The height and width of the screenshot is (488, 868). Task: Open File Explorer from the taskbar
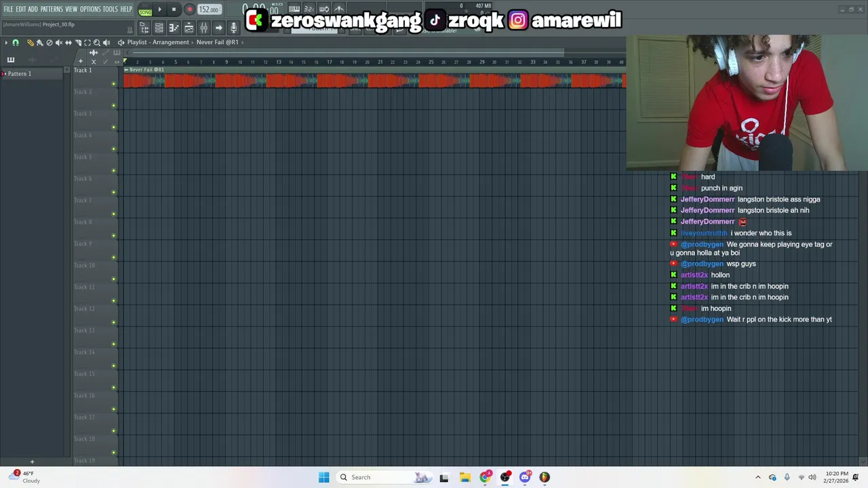[x=465, y=477]
